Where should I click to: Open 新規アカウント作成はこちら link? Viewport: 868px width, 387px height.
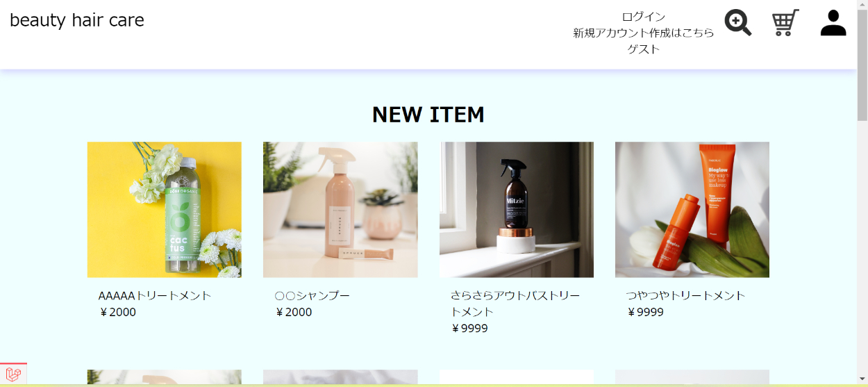(644, 33)
